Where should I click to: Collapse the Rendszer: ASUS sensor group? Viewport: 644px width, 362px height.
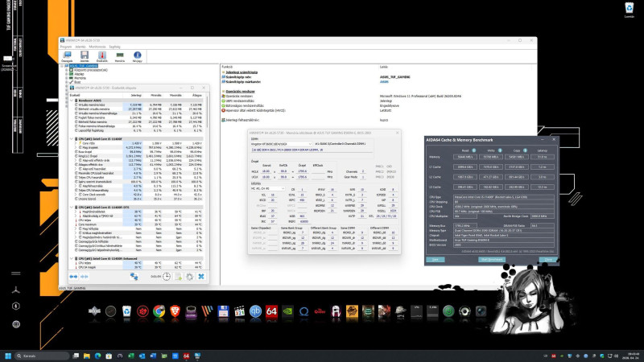tap(72, 100)
